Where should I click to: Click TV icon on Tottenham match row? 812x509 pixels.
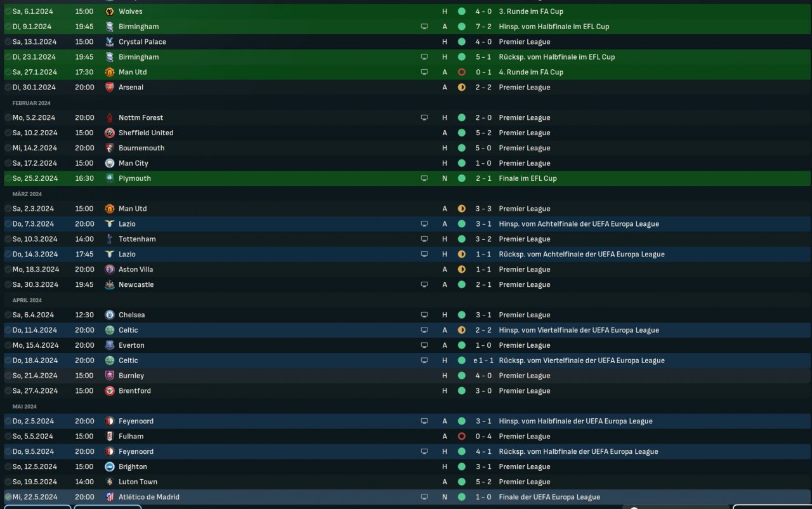point(424,239)
